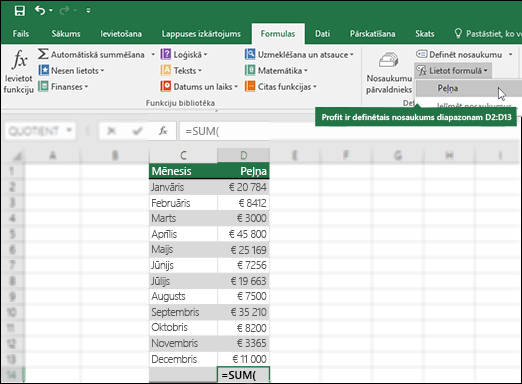Select the cell with € 35 210

[x=244, y=312]
